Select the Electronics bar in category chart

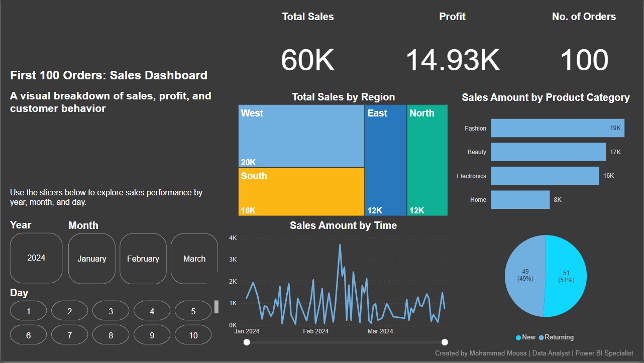pyautogui.click(x=545, y=176)
